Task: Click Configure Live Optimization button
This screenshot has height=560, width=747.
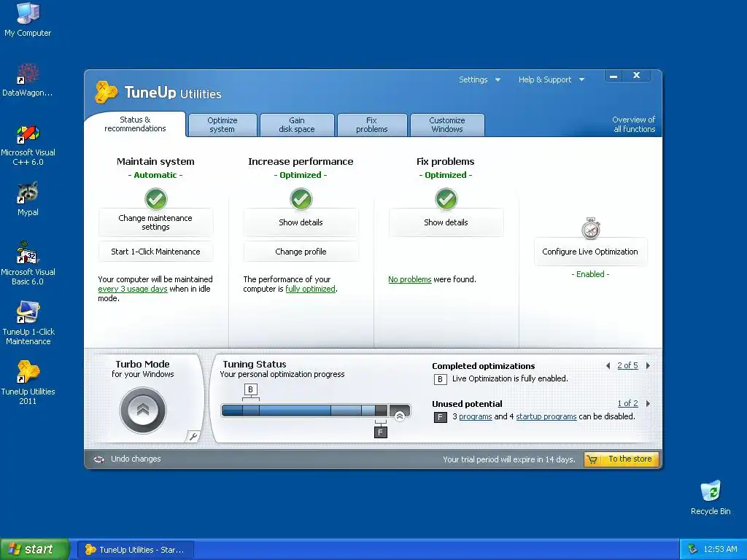Action: click(x=591, y=252)
